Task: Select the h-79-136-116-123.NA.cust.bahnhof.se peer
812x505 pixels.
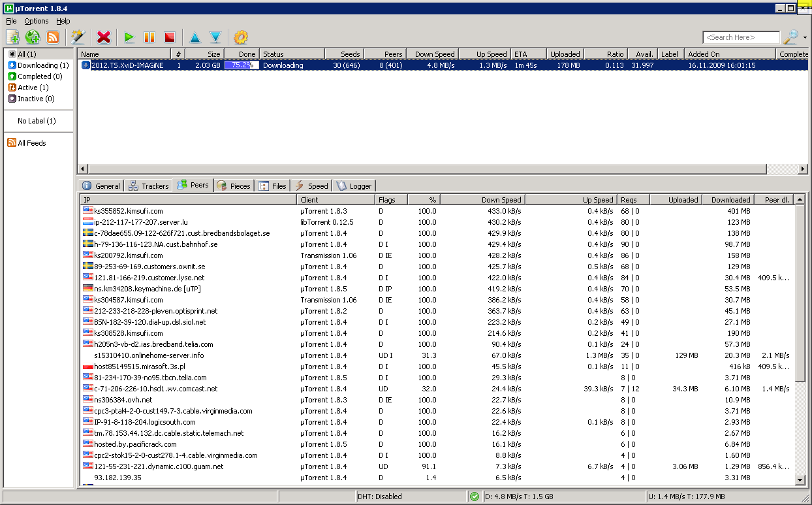Action: [437, 244]
